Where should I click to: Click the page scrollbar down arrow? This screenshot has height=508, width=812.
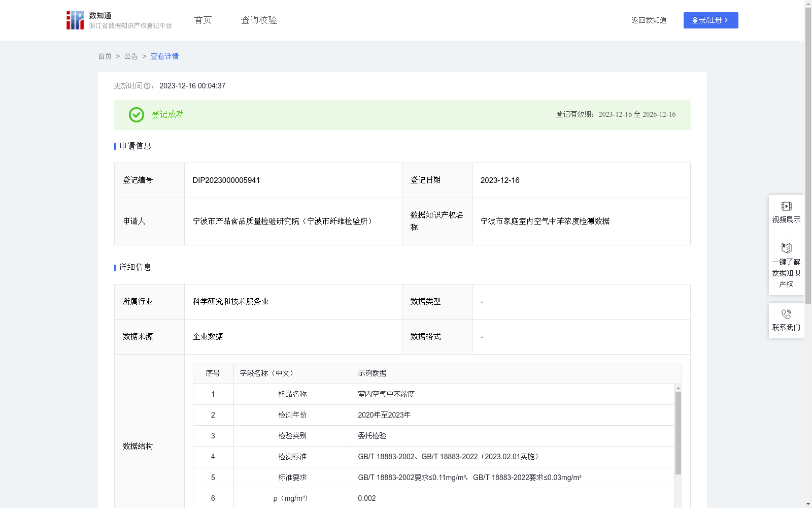click(808, 504)
